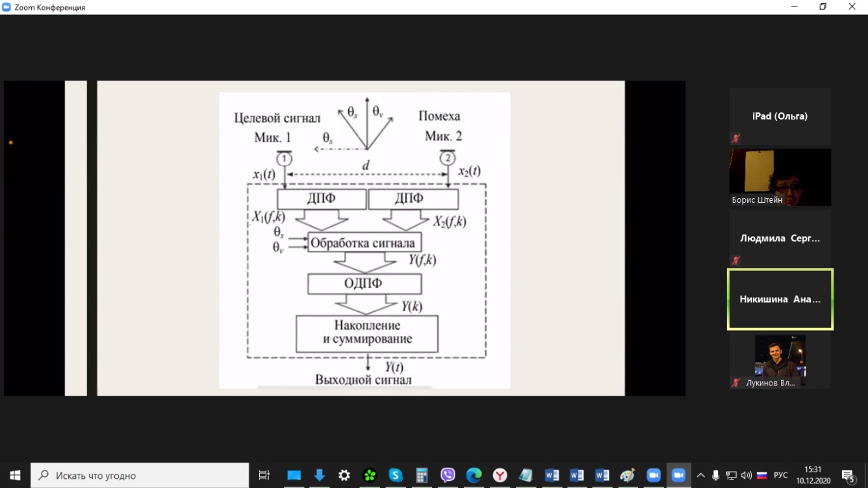868x488 pixels.
Task: Open Yandex Browser taskbar icon
Action: (x=500, y=475)
